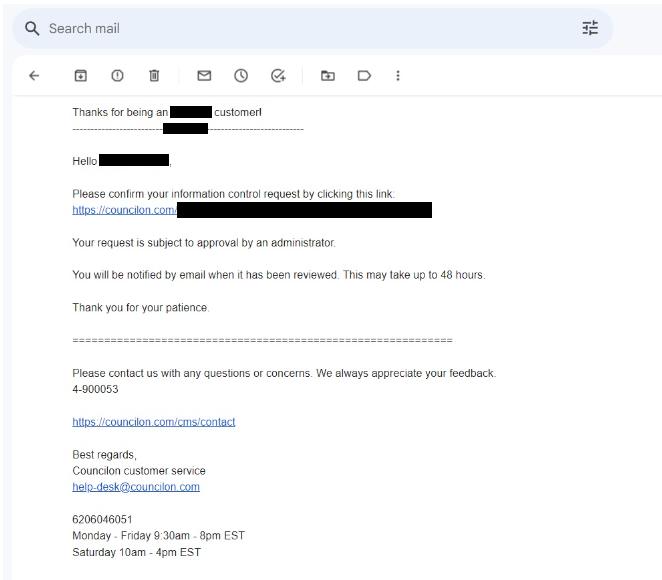662x580 pixels.
Task: Go back to inbox with arrow
Action: tap(34, 76)
